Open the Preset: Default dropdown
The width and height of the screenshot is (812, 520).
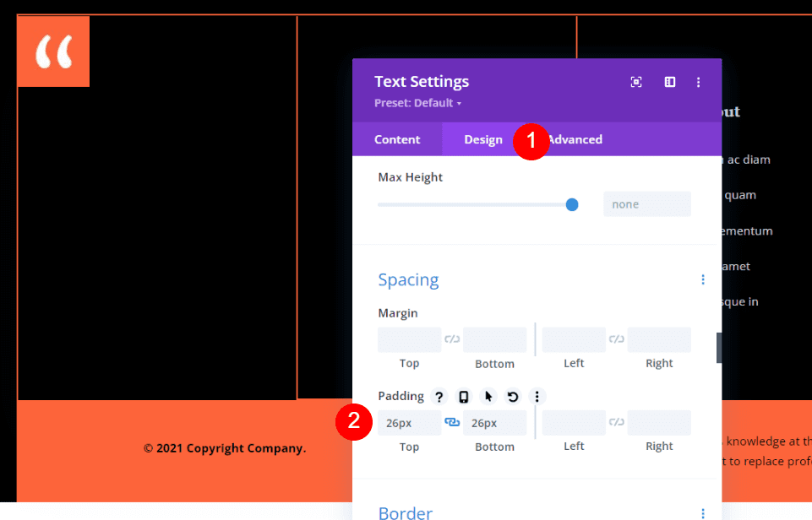(417, 103)
